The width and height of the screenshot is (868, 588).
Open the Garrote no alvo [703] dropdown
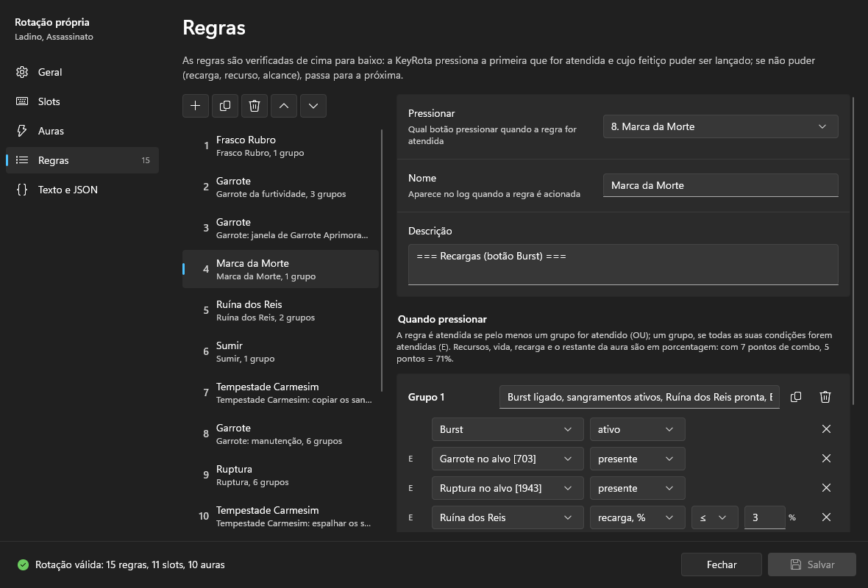508,459
